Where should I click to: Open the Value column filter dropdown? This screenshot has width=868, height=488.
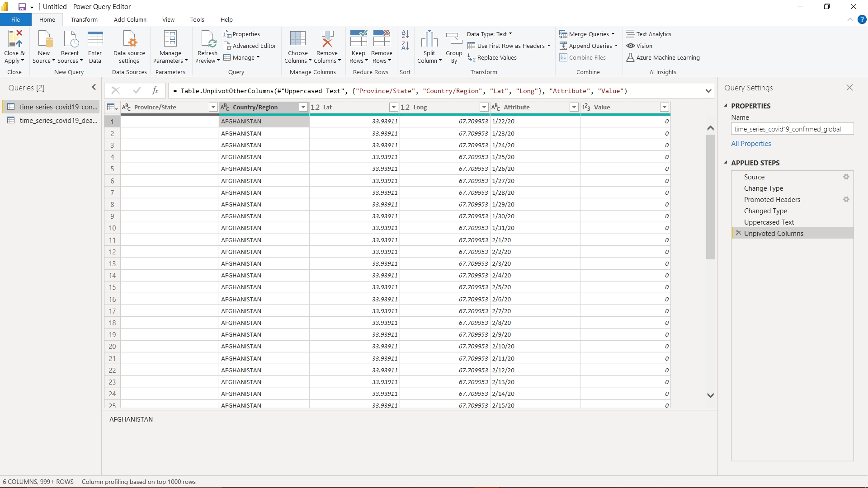pyautogui.click(x=665, y=107)
